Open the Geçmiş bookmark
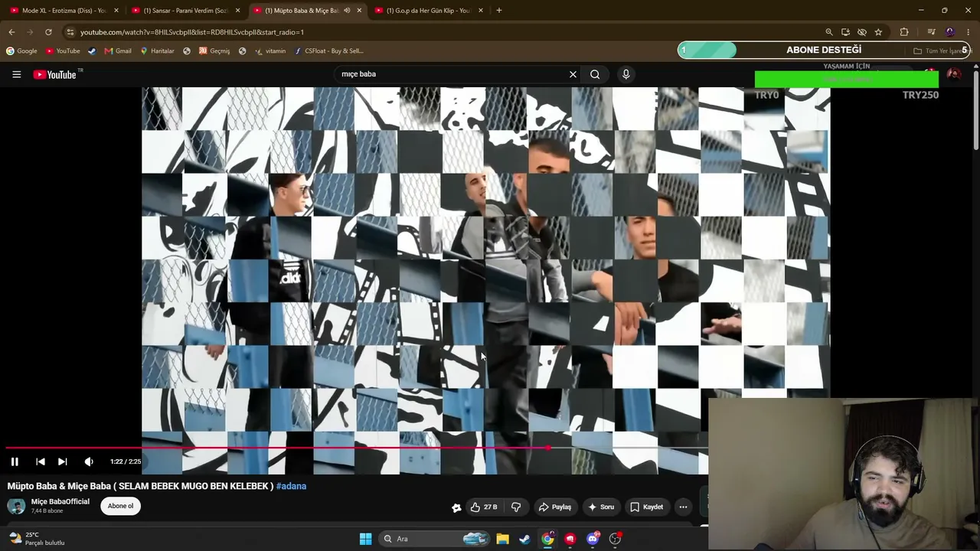Screen dimensions: 980x551 (214, 51)
